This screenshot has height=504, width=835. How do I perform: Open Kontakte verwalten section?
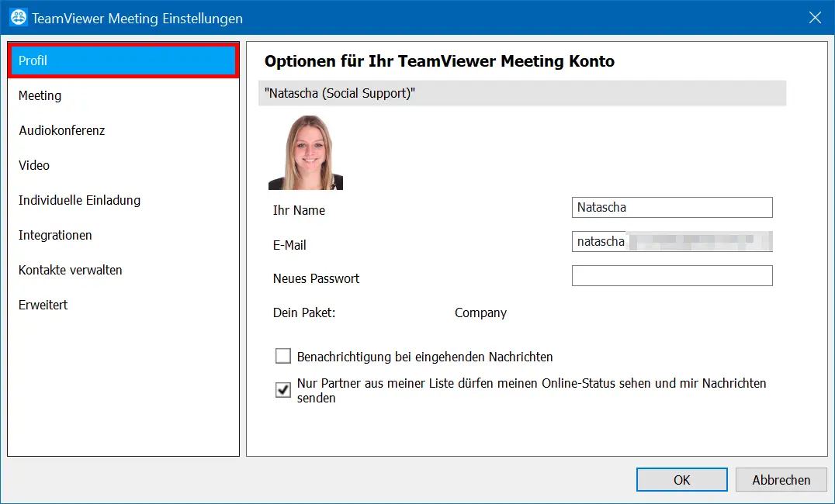tap(123, 270)
